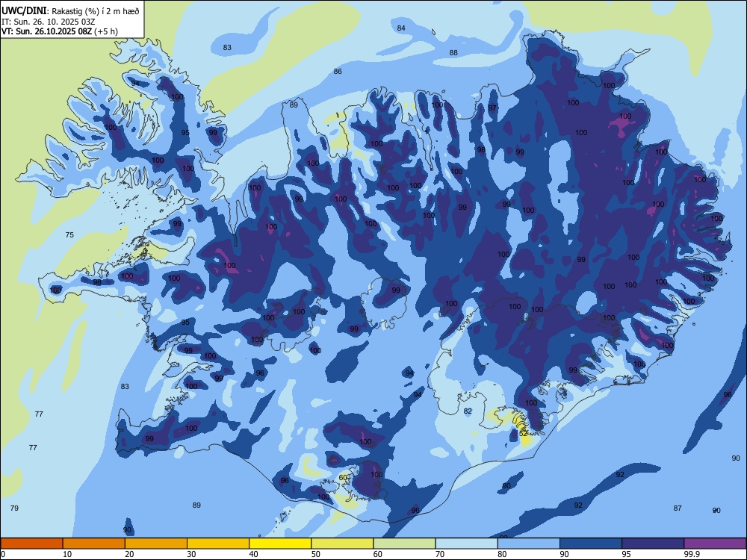
Task: Click the medium blue 80–90 legend swatch
Action: tap(529, 544)
